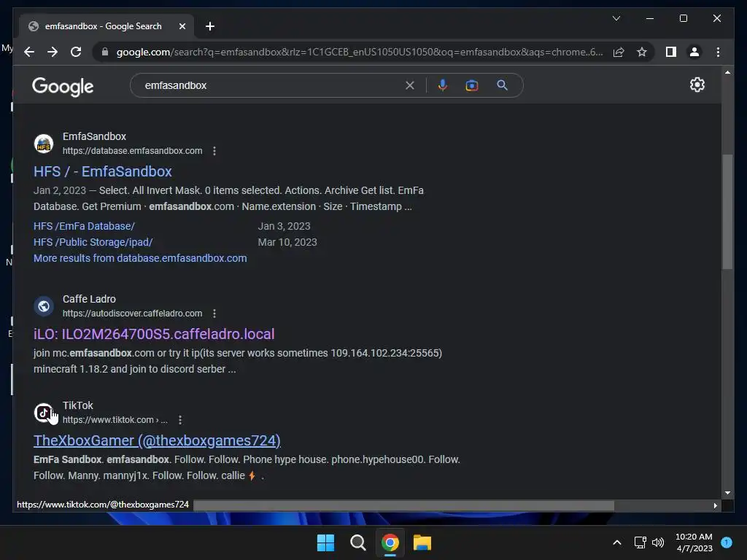The width and height of the screenshot is (747, 560).
Task: Open more options for the EmfaSandbox result
Action: [x=214, y=151]
